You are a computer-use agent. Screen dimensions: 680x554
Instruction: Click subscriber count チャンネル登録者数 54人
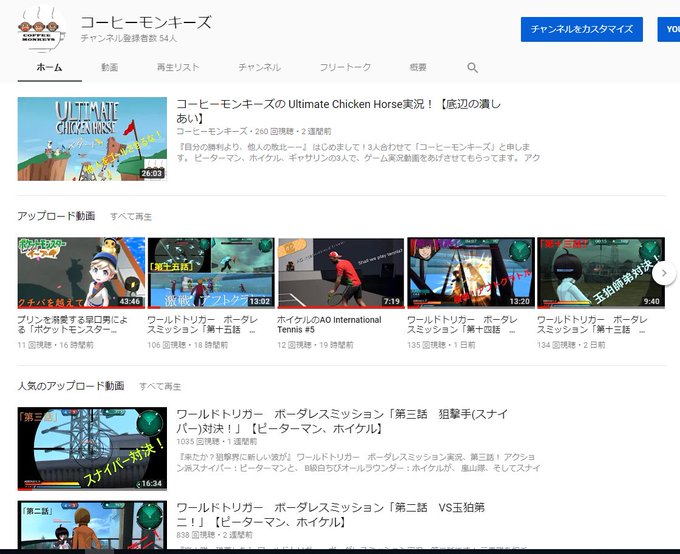tap(129, 38)
